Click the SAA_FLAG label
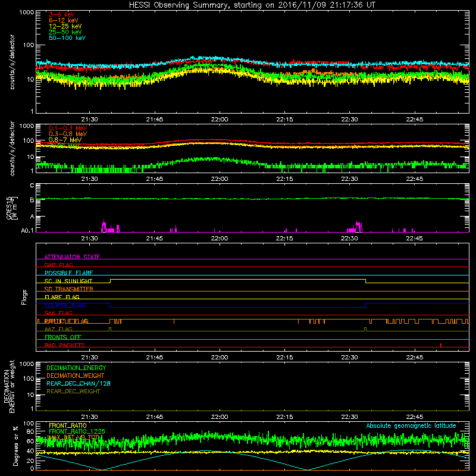This screenshot has width=476, height=476. 58,313
